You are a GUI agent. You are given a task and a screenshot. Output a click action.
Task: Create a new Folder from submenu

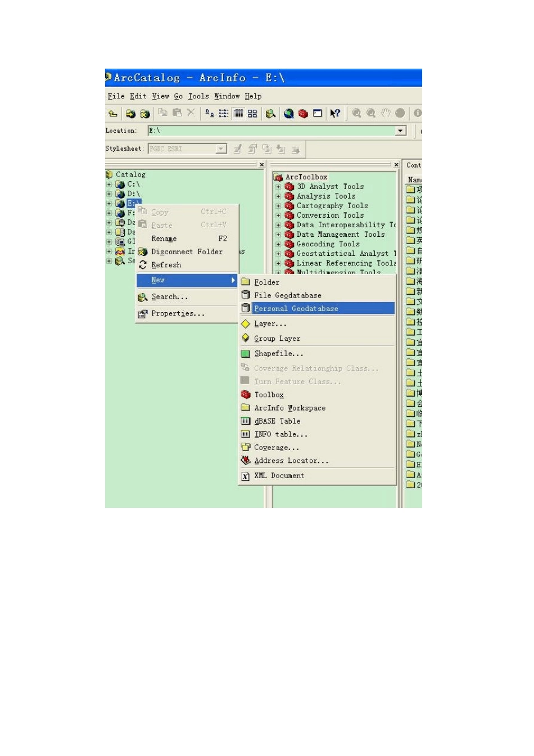[x=318, y=282]
